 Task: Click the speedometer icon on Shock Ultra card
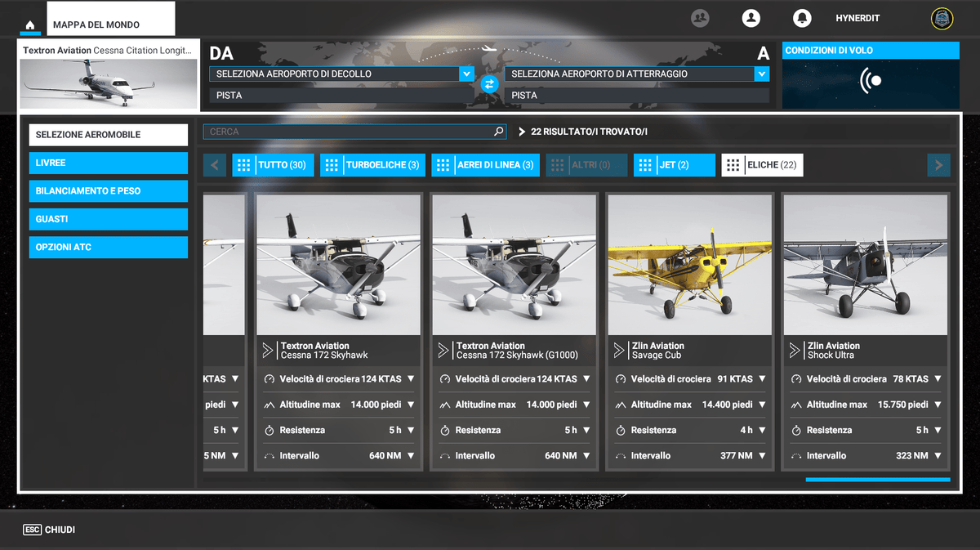796,379
